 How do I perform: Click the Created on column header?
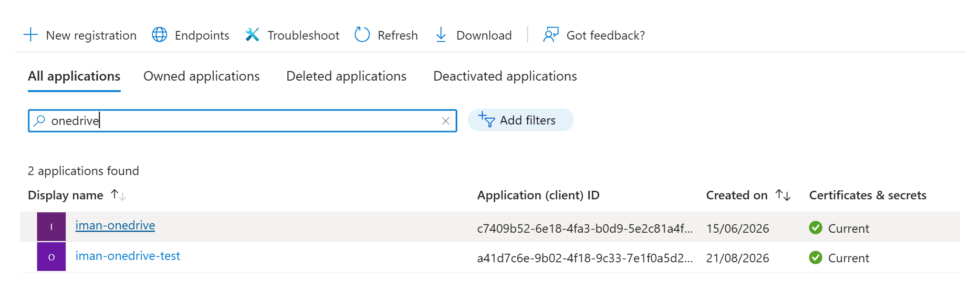737,195
